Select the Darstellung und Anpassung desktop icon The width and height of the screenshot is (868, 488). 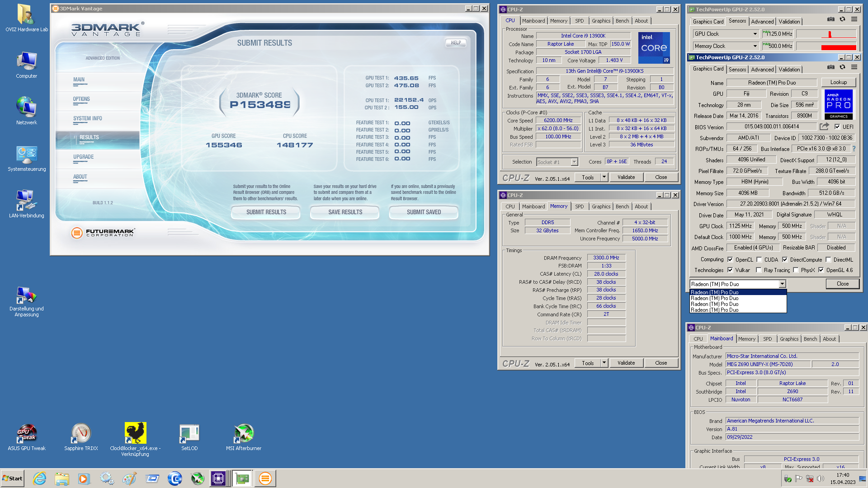coord(27,302)
